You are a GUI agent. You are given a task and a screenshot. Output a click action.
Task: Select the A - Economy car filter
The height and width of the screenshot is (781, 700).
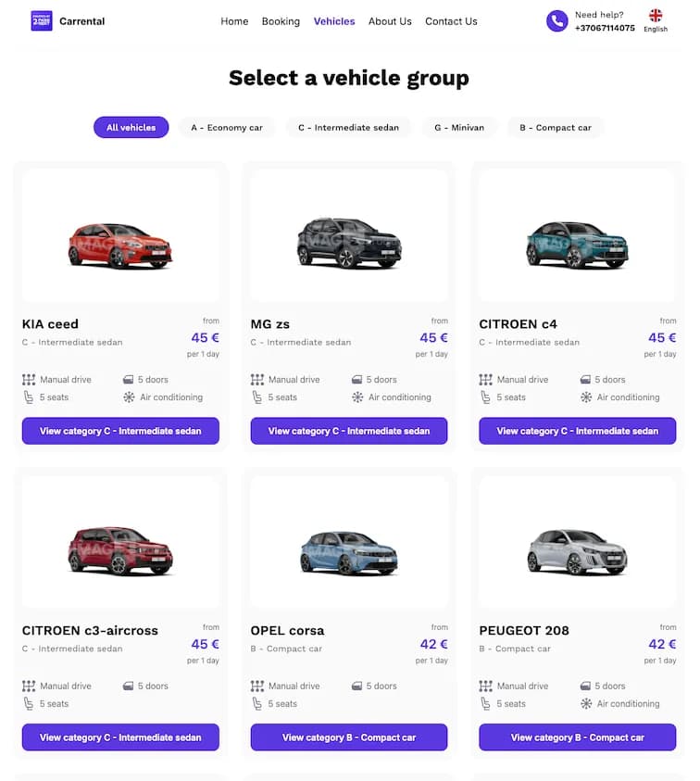pos(227,128)
